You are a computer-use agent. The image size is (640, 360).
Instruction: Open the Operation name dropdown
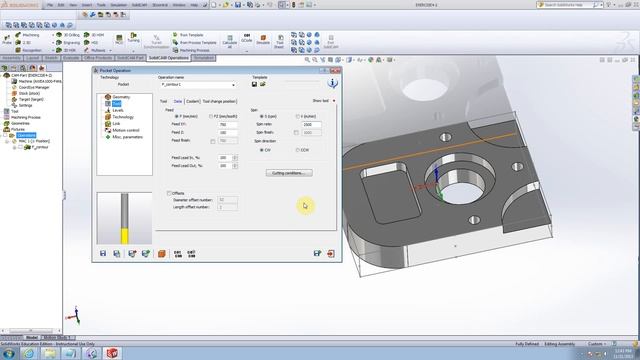pyautogui.click(x=233, y=85)
